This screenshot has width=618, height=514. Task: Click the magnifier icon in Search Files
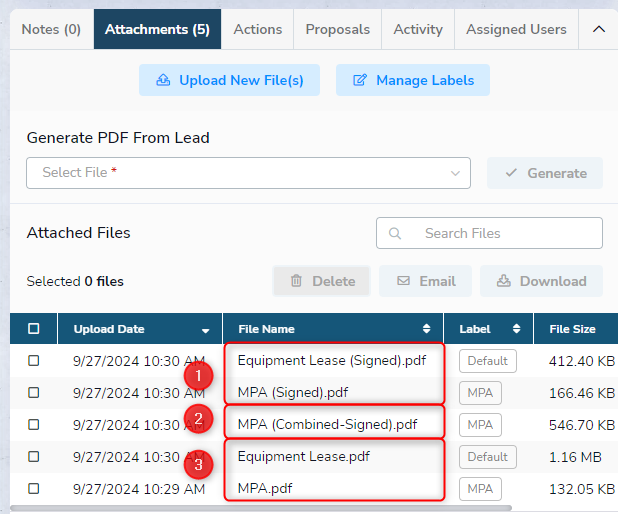pos(395,233)
